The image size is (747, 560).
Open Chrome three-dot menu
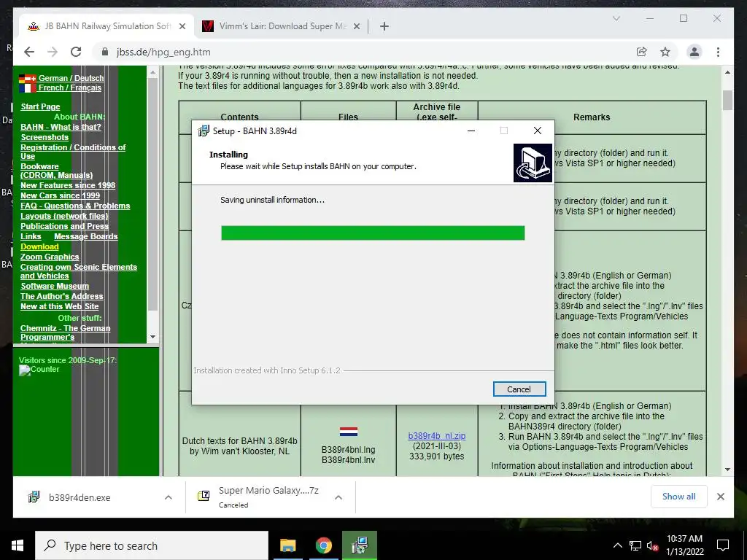[x=719, y=52]
